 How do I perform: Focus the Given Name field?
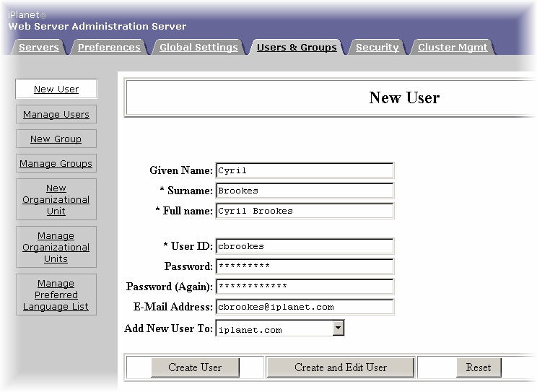tap(305, 170)
